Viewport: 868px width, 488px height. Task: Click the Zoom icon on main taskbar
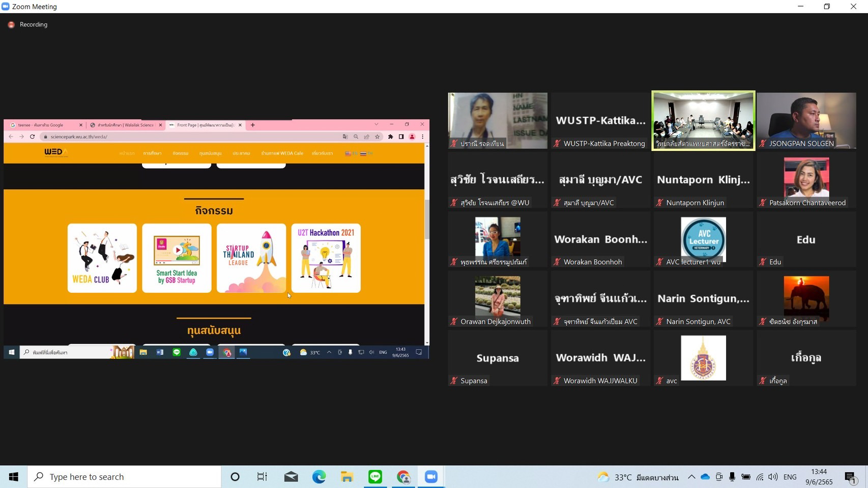tap(431, 477)
